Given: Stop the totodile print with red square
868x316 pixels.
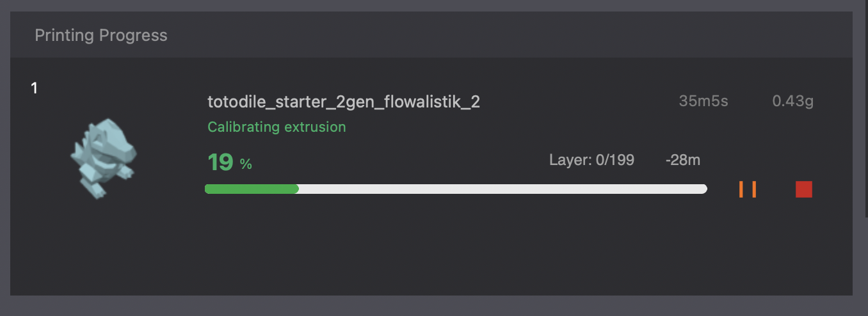Looking at the screenshot, I should pyautogui.click(x=803, y=189).
